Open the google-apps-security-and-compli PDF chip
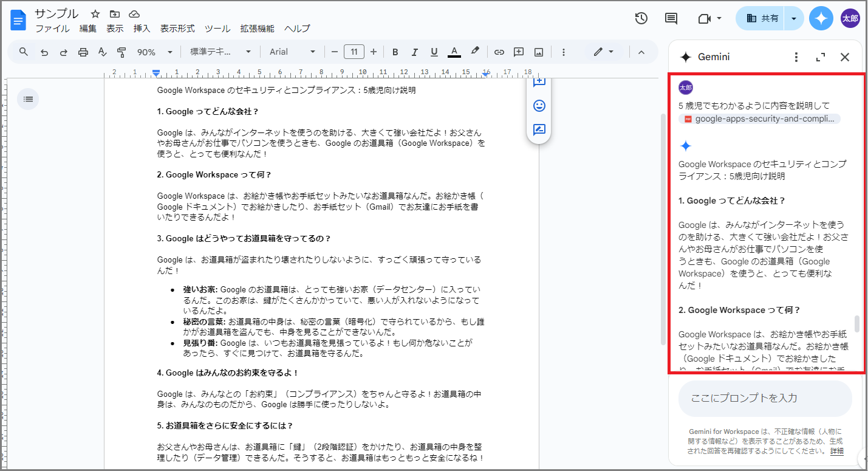868x471 pixels. [x=759, y=119]
